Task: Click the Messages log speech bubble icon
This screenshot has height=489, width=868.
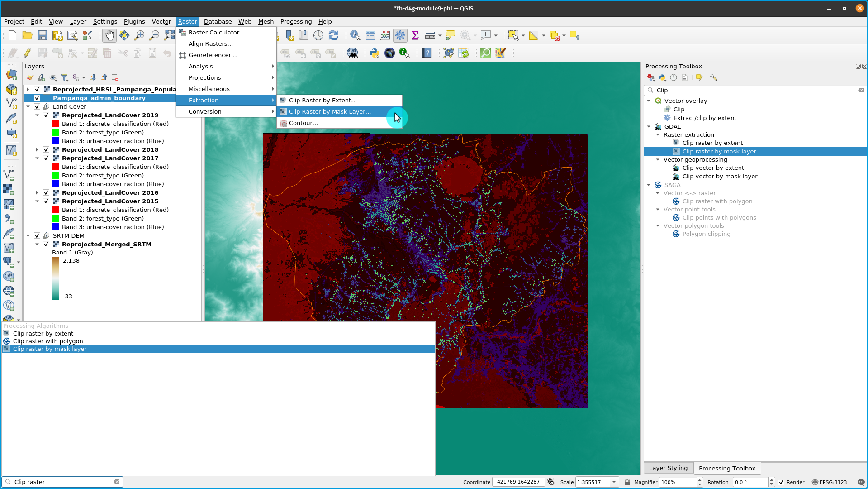Action: tap(861, 482)
